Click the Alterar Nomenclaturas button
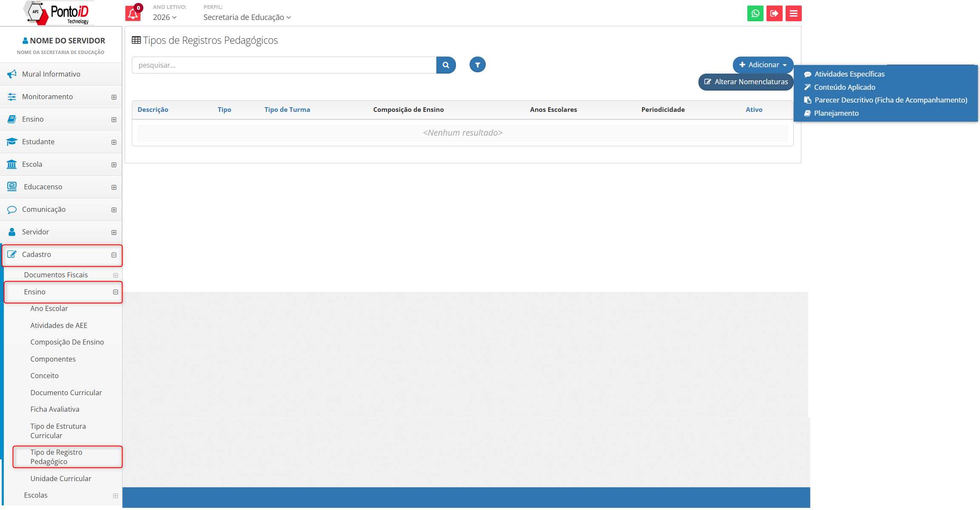 [x=746, y=82]
